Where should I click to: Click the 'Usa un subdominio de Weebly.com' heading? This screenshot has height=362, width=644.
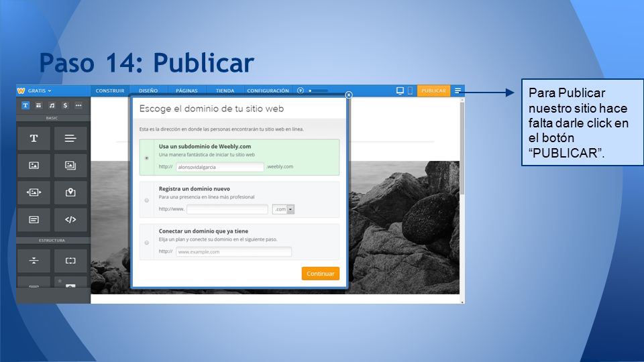point(205,147)
